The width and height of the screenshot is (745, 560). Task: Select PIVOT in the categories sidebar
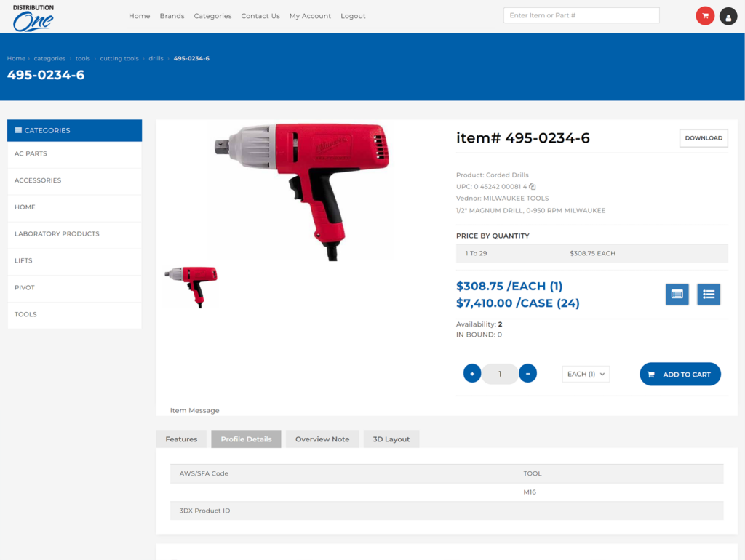(75, 288)
